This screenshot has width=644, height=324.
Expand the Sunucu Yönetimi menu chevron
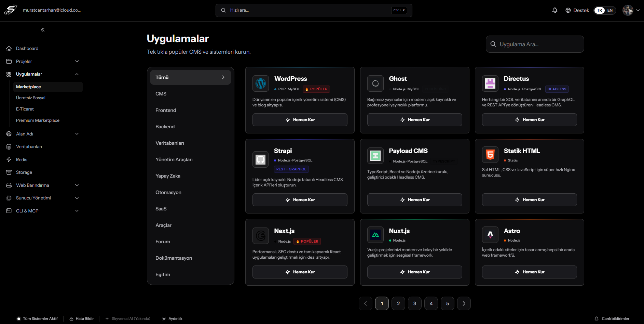77,198
